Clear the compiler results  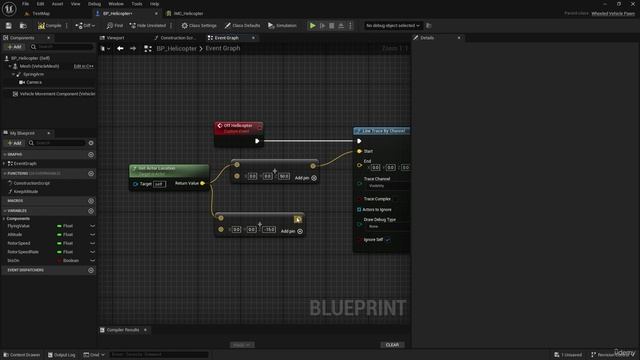[x=392, y=345]
